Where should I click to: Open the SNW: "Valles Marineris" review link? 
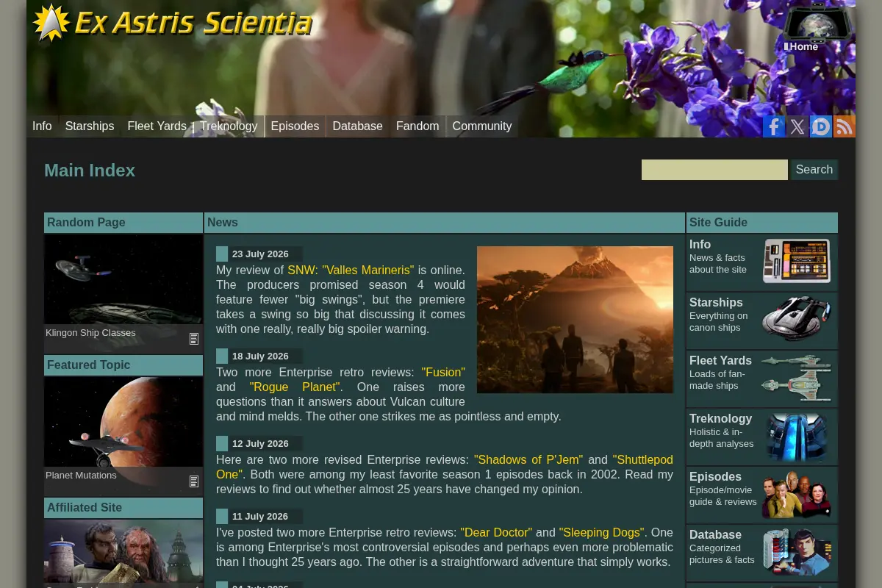pos(351,270)
